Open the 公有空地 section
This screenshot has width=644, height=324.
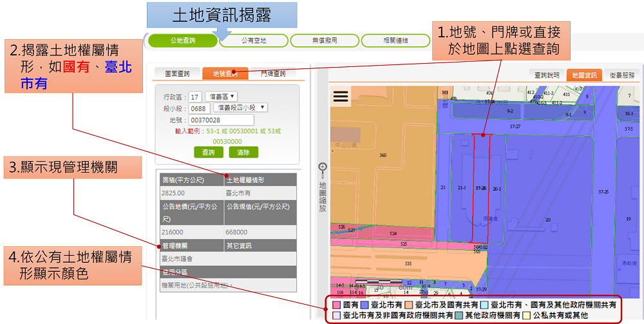click(x=253, y=41)
